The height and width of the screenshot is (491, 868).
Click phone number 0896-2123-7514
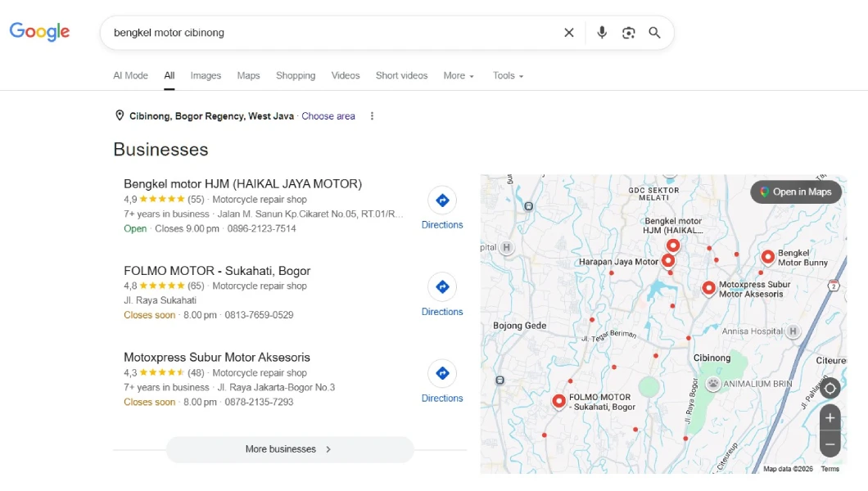pos(261,228)
